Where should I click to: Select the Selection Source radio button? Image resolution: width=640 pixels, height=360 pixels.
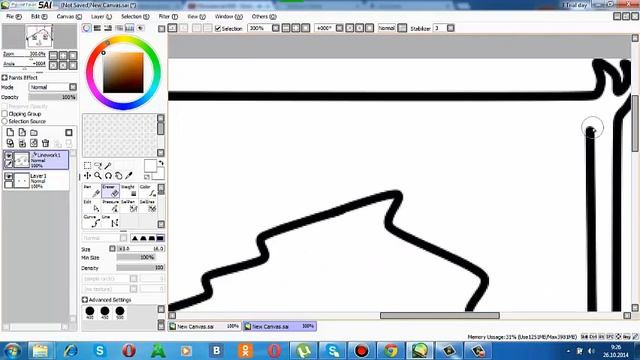(x=4, y=121)
